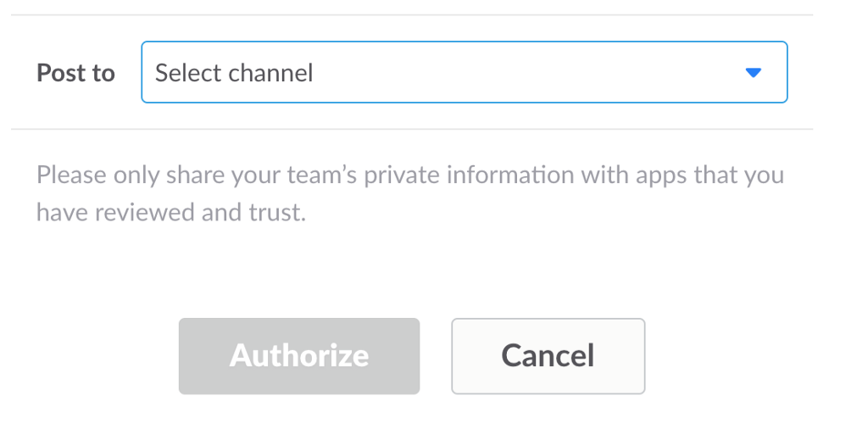Open the Select channel dropdown
868x429 pixels.
[464, 73]
